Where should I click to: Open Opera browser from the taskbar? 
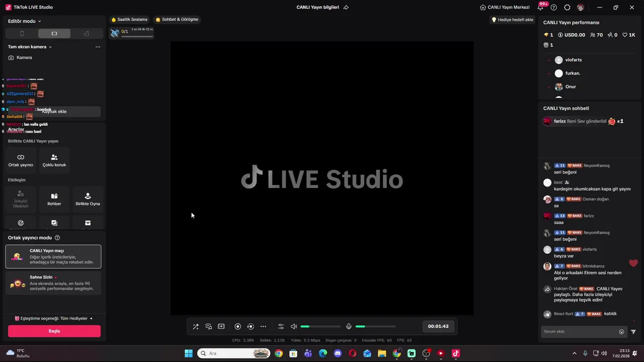[x=352, y=353]
